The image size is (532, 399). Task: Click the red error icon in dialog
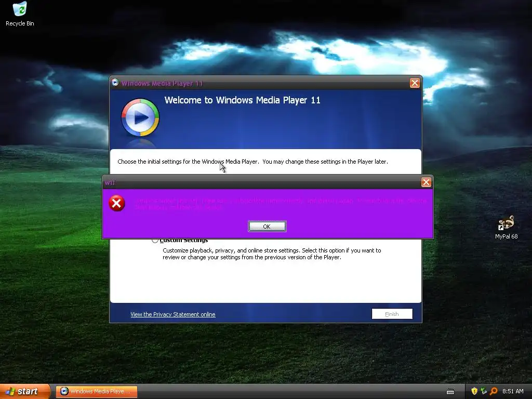point(117,203)
